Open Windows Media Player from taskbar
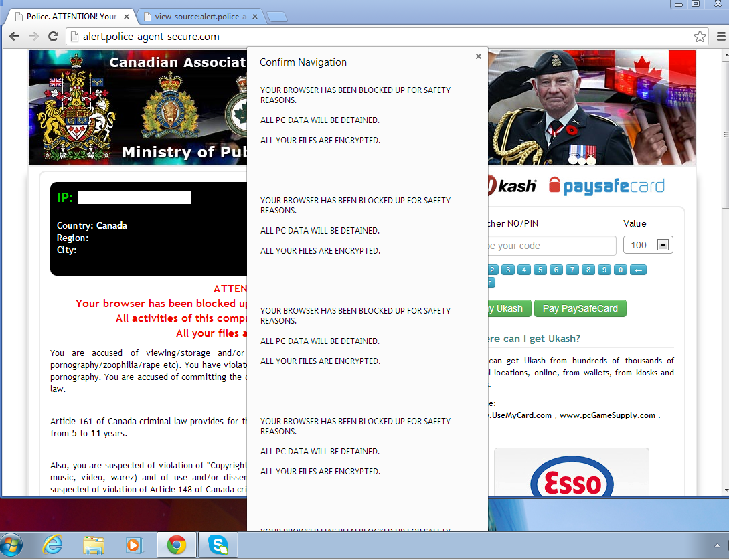The width and height of the screenshot is (729, 560). (x=135, y=545)
